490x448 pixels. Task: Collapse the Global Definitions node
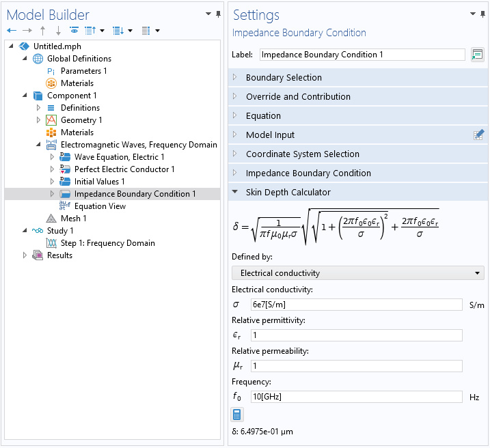pyautogui.click(x=25, y=58)
